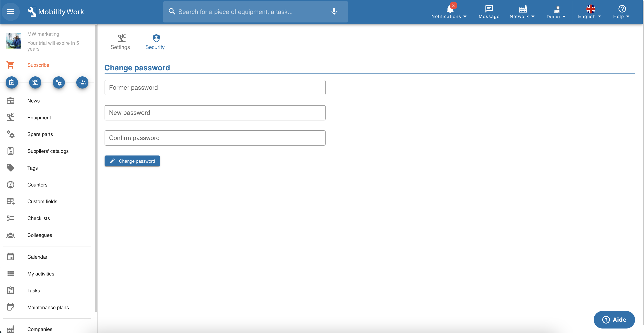Expand the Network dropdown arrow
The height and width of the screenshot is (333, 644).
click(x=533, y=17)
